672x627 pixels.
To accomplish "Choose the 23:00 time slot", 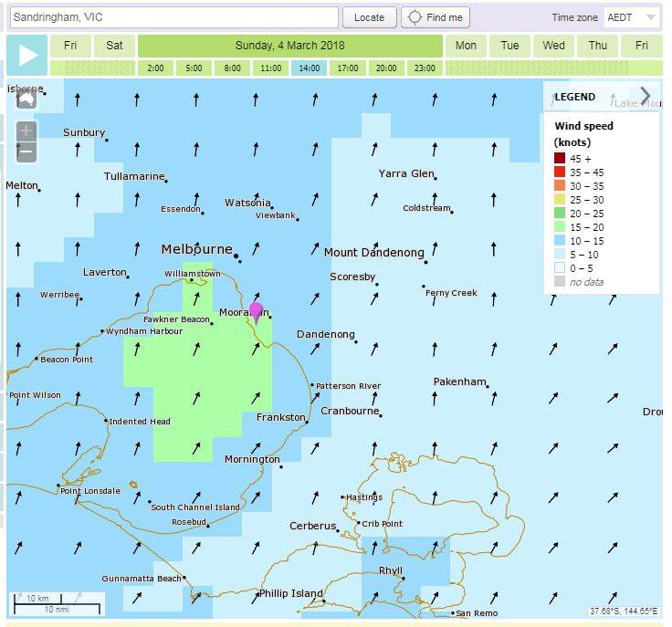I will [x=424, y=68].
